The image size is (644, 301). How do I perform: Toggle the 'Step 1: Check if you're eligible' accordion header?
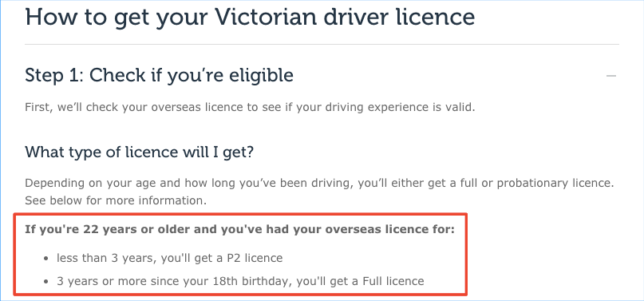[322, 76]
